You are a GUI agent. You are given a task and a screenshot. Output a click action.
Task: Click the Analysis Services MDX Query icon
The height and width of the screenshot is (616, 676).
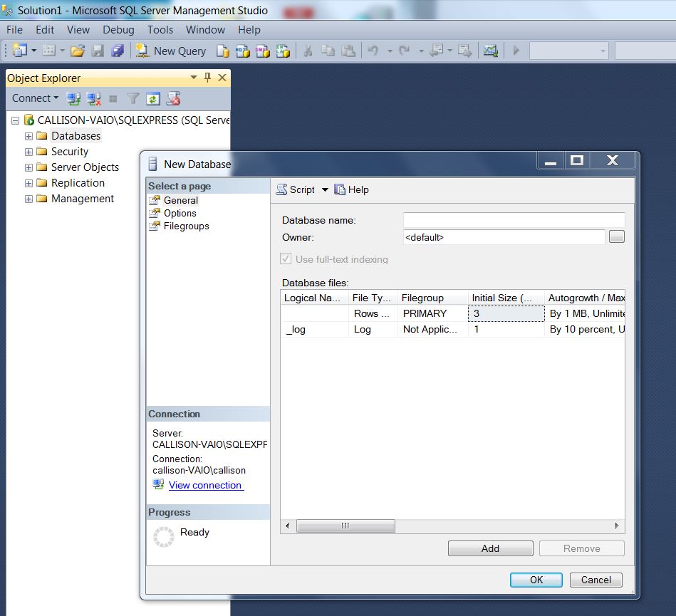(x=243, y=51)
